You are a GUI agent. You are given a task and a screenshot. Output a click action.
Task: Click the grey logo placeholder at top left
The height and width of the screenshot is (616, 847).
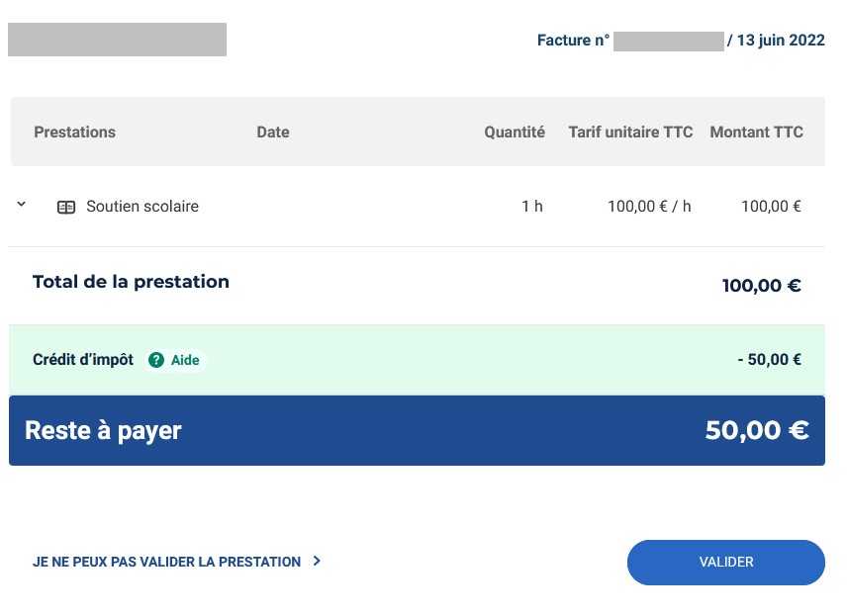point(117,40)
